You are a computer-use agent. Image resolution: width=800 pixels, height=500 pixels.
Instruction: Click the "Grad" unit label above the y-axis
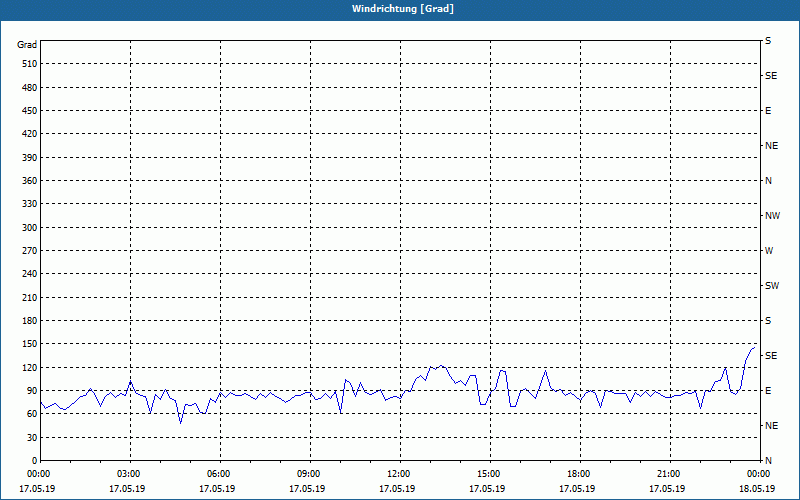coord(27,45)
